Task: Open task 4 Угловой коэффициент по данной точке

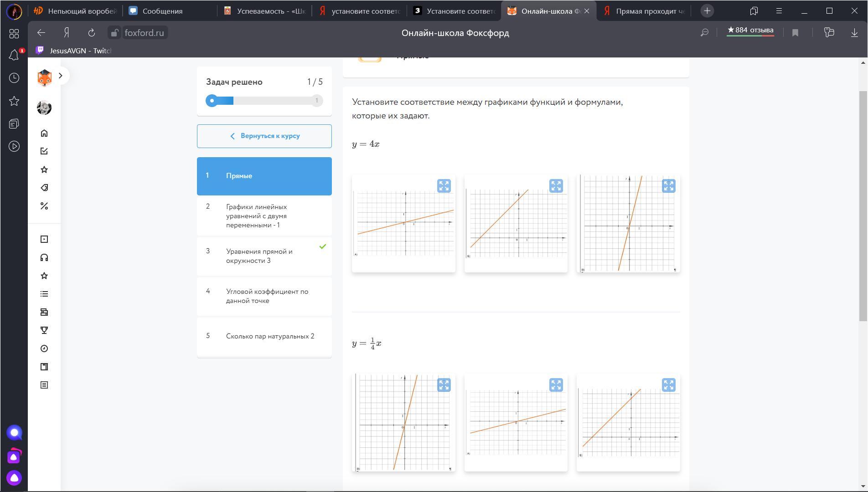Action: 264,296
